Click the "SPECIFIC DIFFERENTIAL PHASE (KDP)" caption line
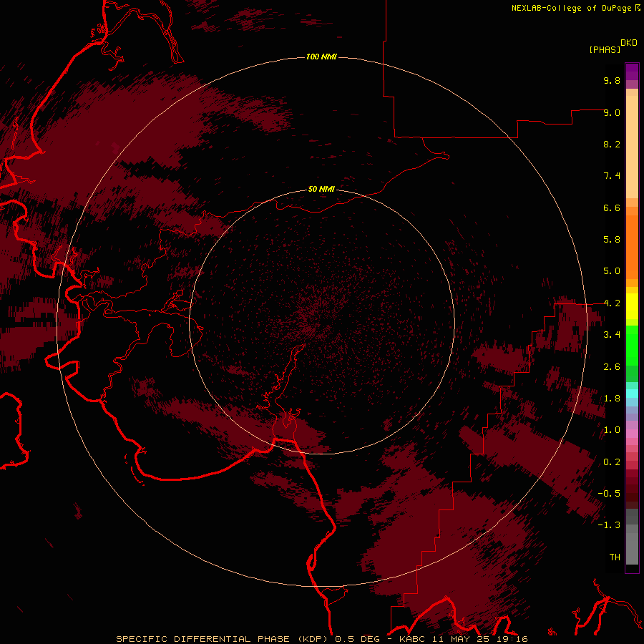This screenshot has width=644, height=644. click(321, 639)
